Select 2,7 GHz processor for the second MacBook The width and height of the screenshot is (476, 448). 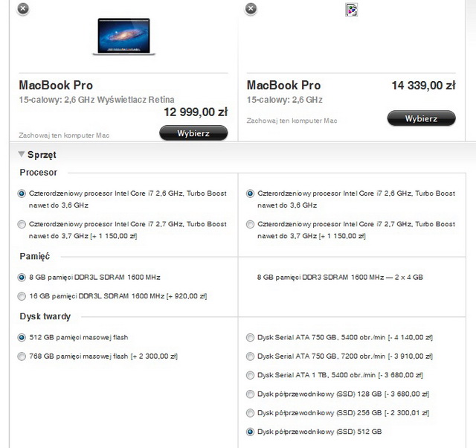coord(250,224)
